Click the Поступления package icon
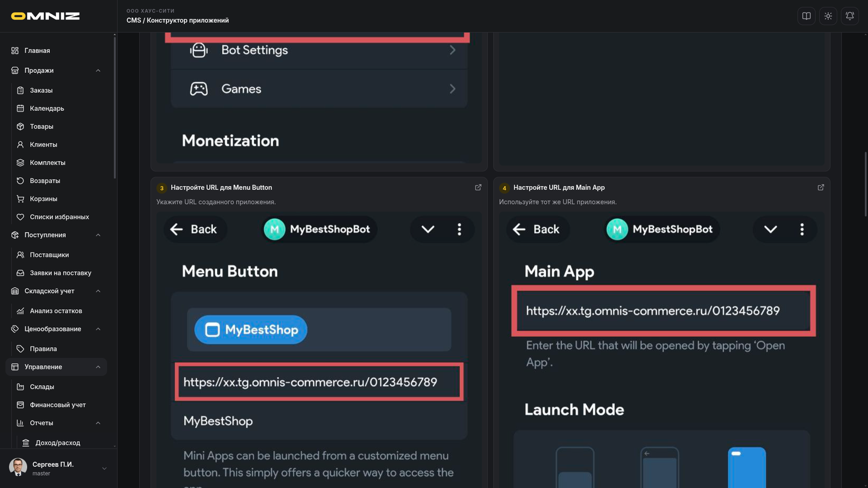The width and height of the screenshot is (868, 488). tap(15, 235)
